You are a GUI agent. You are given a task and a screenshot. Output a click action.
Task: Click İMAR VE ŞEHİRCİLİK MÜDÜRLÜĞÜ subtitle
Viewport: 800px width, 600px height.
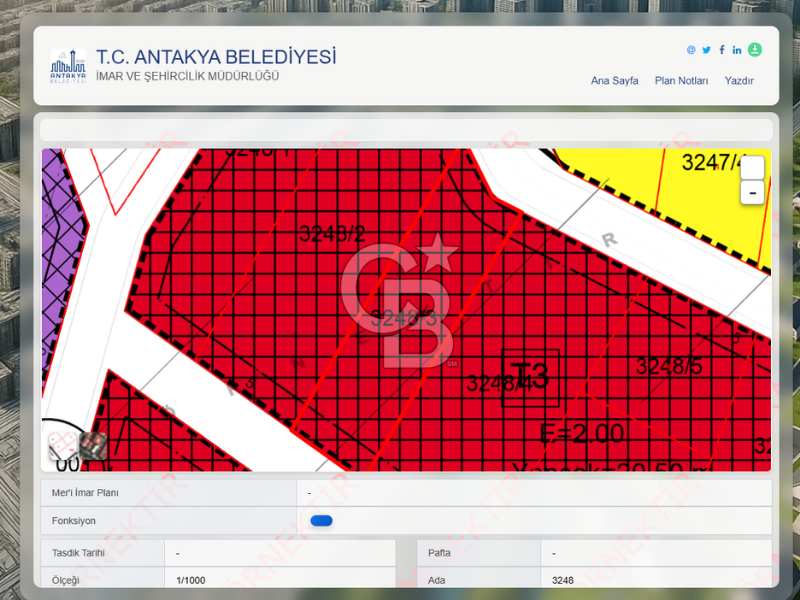(x=188, y=77)
